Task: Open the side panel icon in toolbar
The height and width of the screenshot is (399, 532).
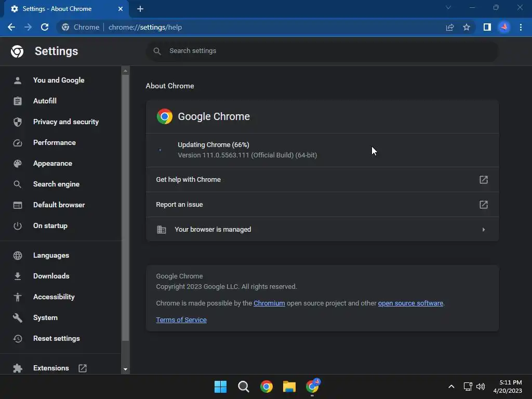Action: pos(487,27)
